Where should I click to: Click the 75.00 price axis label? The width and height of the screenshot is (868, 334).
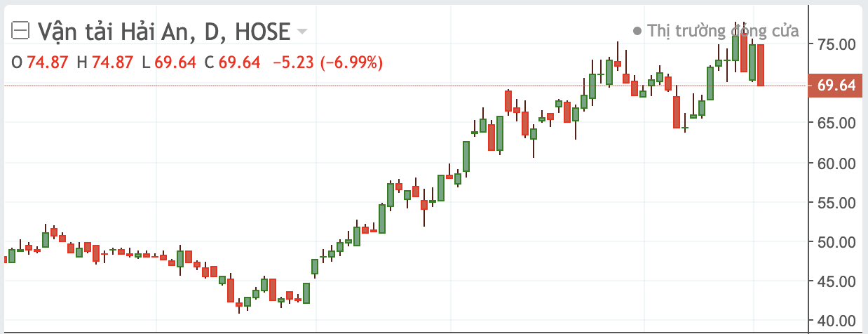(x=836, y=44)
